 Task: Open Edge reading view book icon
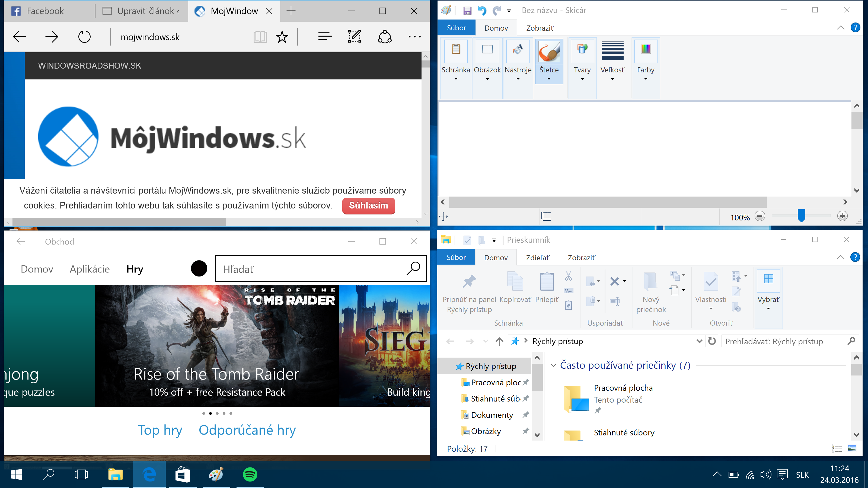click(x=260, y=37)
